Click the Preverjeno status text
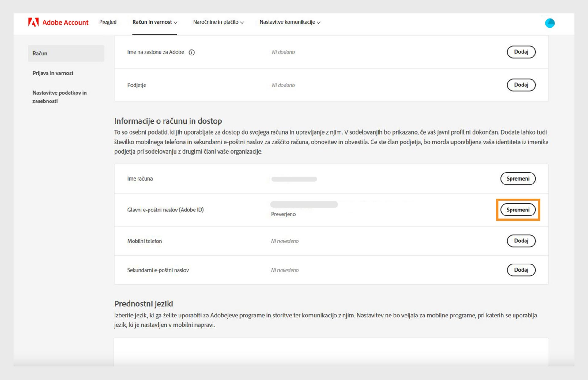The height and width of the screenshot is (380, 588). pyautogui.click(x=283, y=214)
